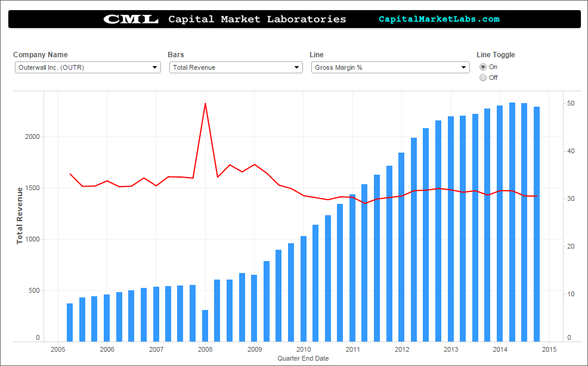Click the 30 tick on the right axis

coord(571,198)
